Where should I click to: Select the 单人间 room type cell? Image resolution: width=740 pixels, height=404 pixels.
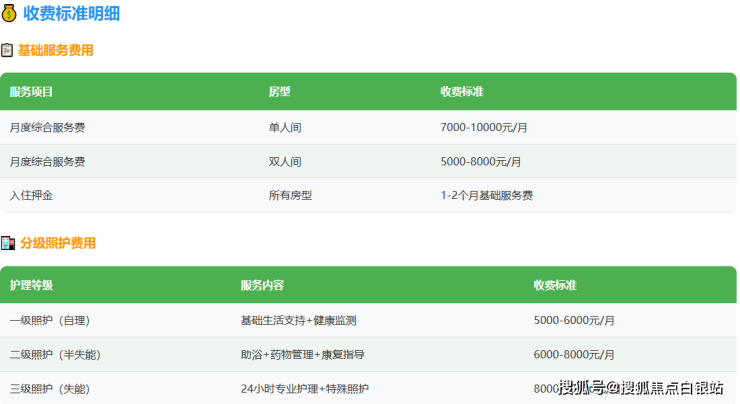pyautogui.click(x=285, y=127)
